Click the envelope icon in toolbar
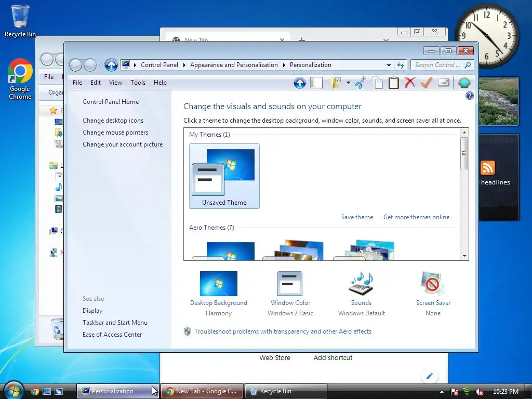The image size is (532, 399). [444, 83]
